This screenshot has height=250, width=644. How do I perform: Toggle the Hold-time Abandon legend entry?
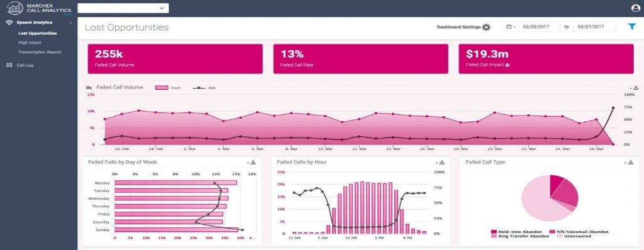pyautogui.click(x=517, y=232)
